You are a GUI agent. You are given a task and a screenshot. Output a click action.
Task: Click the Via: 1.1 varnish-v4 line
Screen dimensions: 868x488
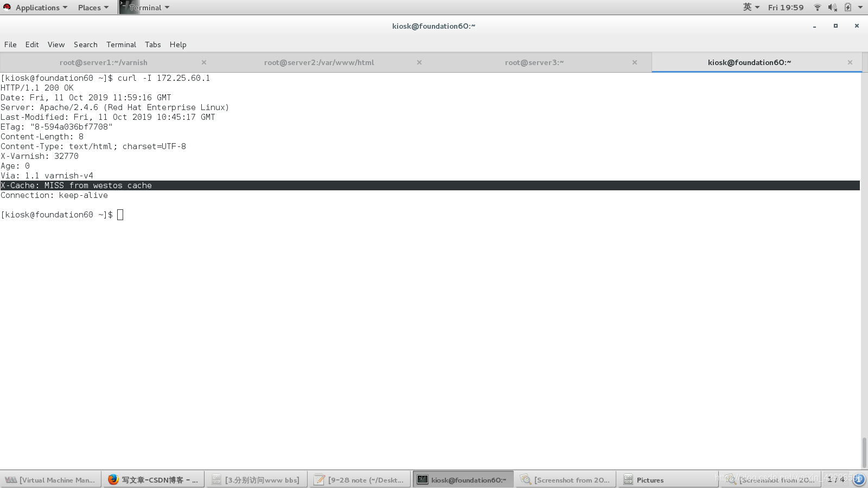pyautogui.click(x=47, y=176)
